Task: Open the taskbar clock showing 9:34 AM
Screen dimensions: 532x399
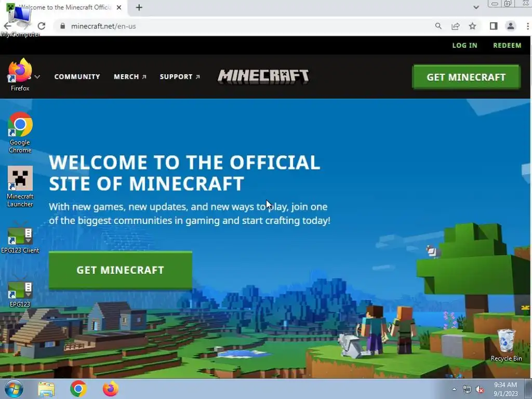Action: (506, 389)
